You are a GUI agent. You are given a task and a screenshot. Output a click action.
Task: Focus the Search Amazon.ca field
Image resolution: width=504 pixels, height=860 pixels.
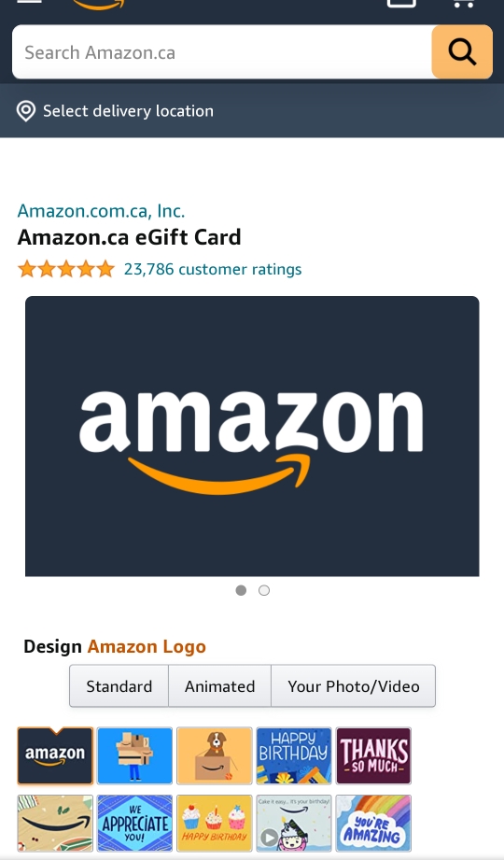click(x=222, y=52)
